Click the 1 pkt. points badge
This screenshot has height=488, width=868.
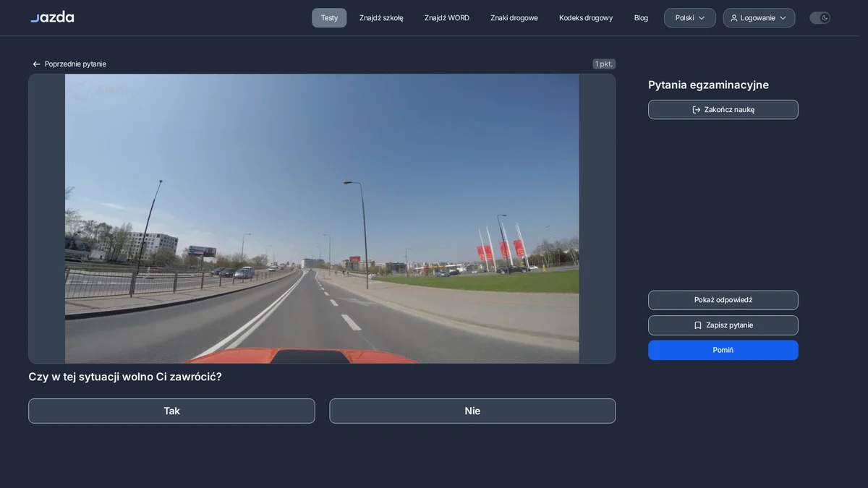tap(604, 64)
